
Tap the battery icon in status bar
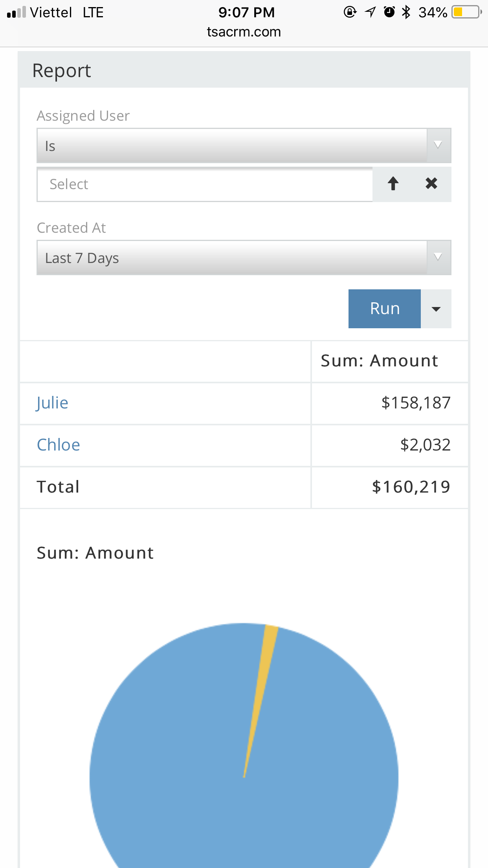click(466, 12)
